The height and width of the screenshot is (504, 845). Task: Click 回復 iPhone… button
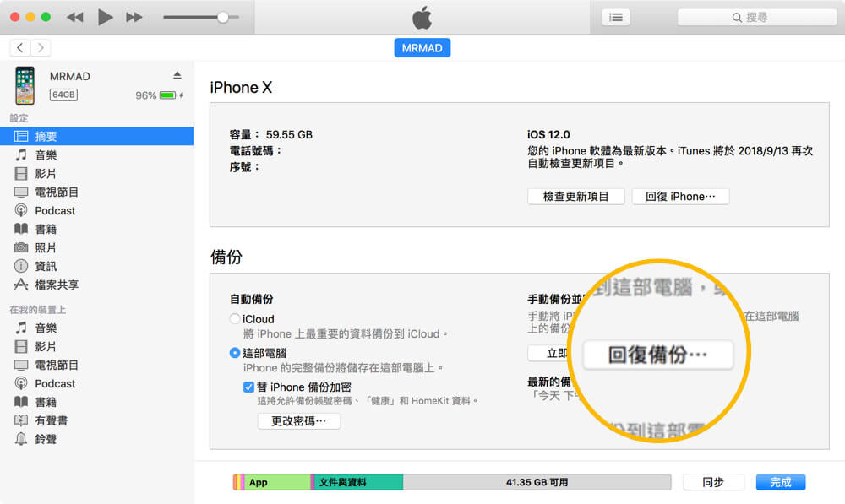[680, 197]
